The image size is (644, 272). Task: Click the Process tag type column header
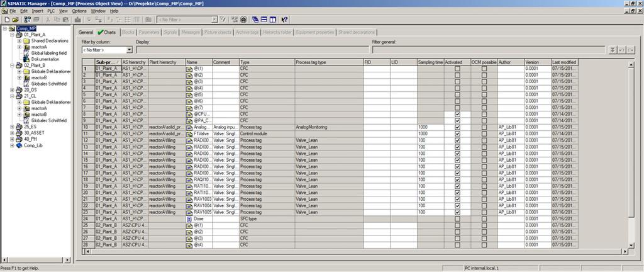click(x=329, y=62)
